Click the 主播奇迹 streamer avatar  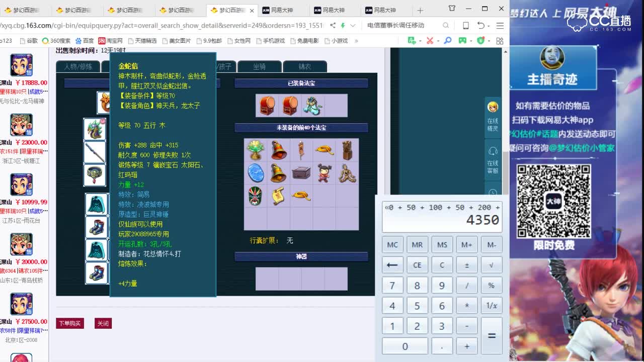[552, 58]
